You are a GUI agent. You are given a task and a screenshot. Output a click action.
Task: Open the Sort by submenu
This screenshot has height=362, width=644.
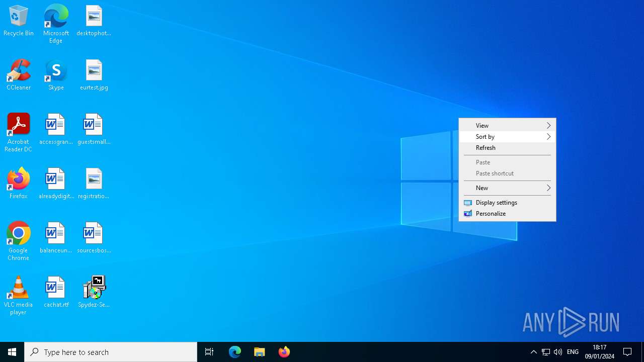[x=507, y=137]
